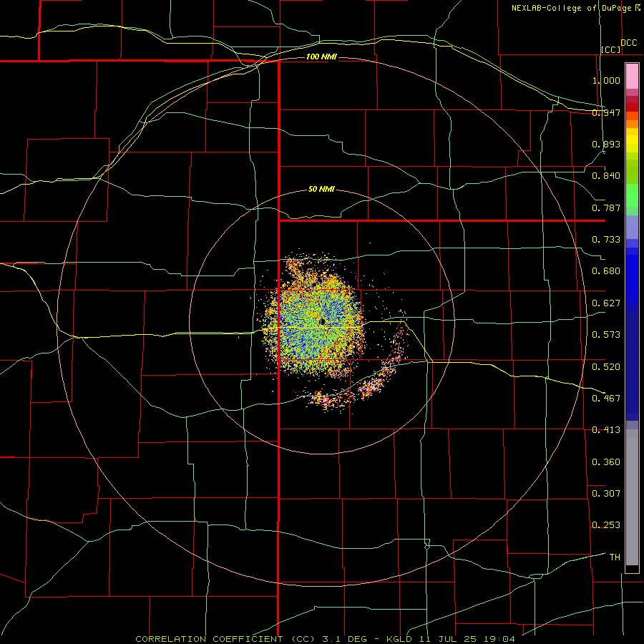This screenshot has width=644, height=644.
Task: Click the 0.307 value on the color scale
Action: [x=606, y=494]
